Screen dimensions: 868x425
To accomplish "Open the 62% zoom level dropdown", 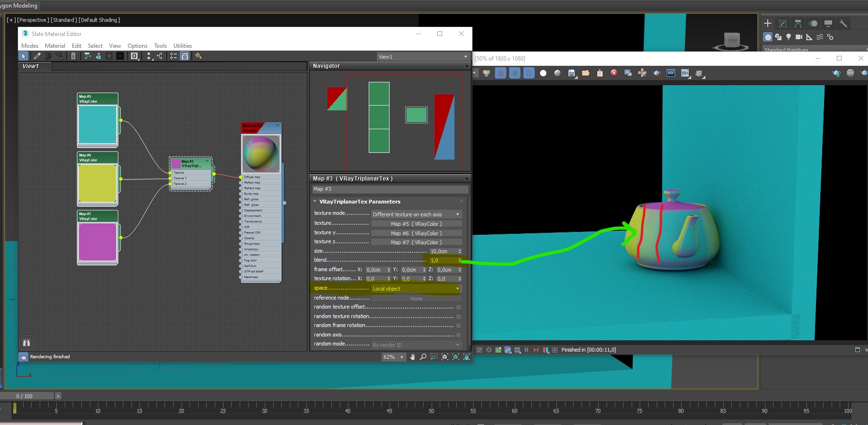I will tap(393, 357).
